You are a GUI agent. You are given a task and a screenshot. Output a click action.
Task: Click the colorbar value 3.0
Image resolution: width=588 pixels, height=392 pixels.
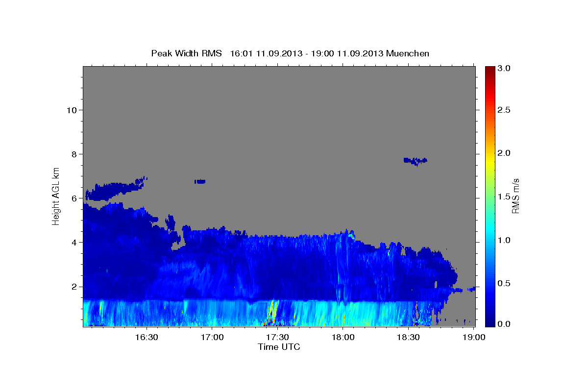pyautogui.click(x=504, y=68)
